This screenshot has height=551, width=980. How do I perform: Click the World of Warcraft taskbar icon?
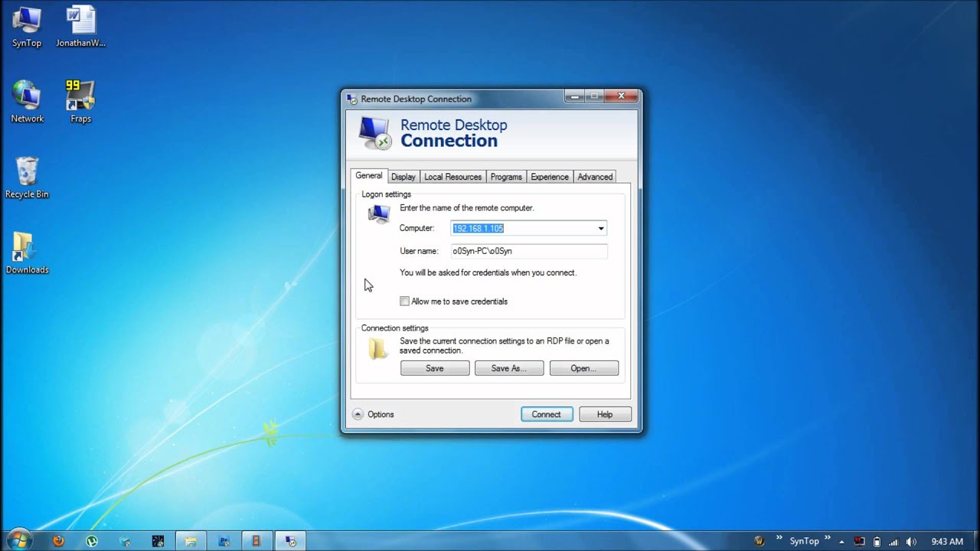click(759, 541)
